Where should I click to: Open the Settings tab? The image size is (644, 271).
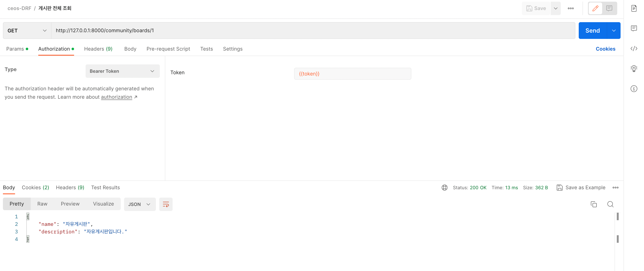(232, 49)
